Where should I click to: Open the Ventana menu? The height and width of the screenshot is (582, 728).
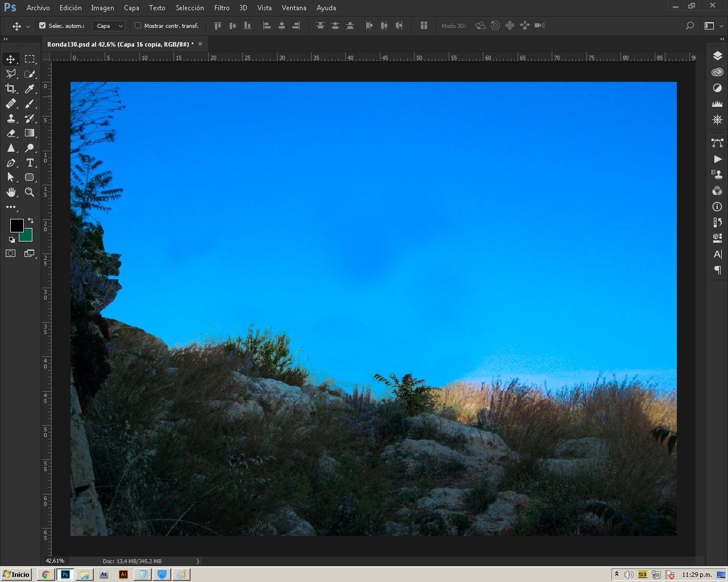(x=294, y=8)
